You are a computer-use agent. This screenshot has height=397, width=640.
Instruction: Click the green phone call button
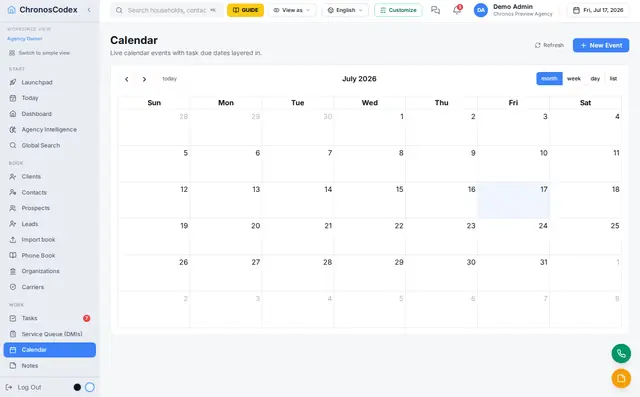tap(621, 353)
